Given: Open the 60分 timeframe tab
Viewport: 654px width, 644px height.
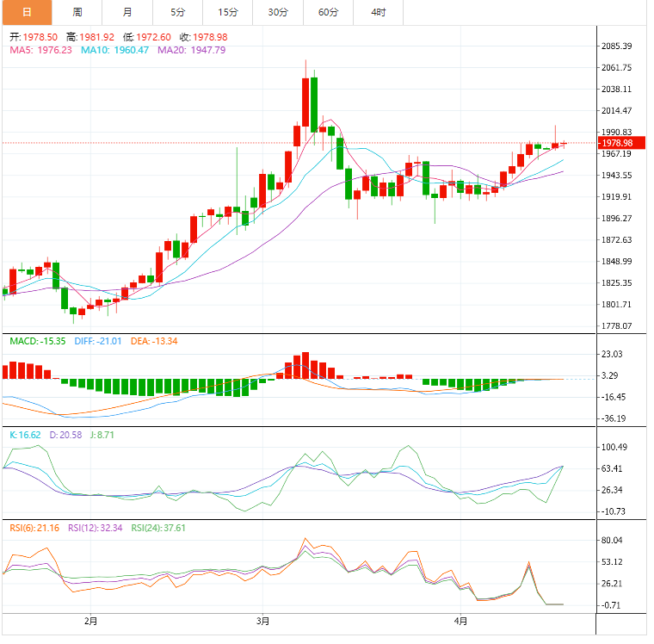Looking at the screenshot, I should (x=328, y=12).
